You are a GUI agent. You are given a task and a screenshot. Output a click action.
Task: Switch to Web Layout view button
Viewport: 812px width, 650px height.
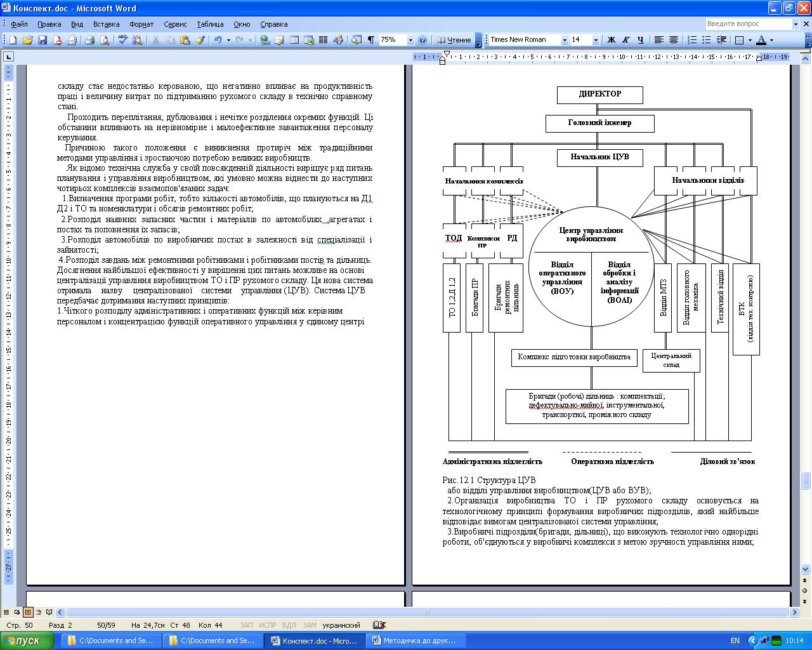[17, 613]
